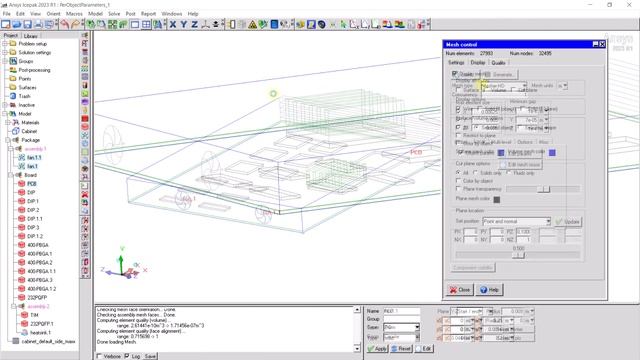Open the File menu
This screenshot has height=360, width=640.
(7, 13)
